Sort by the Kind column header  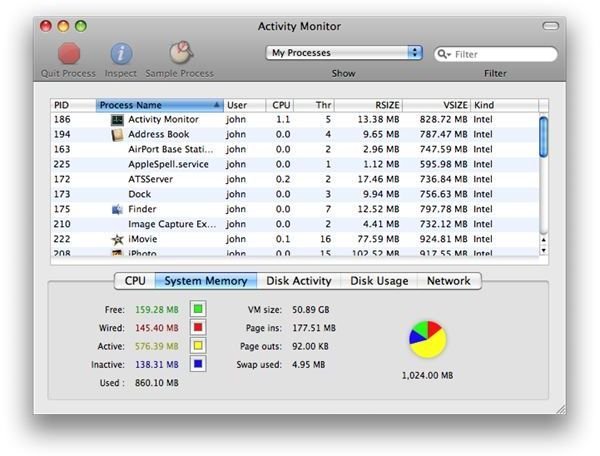[x=504, y=105]
